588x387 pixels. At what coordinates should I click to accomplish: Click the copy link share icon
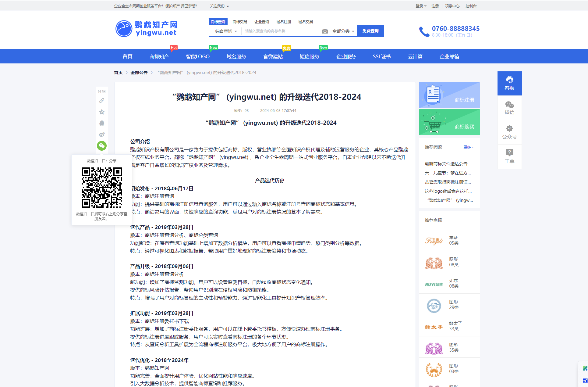(102, 101)
